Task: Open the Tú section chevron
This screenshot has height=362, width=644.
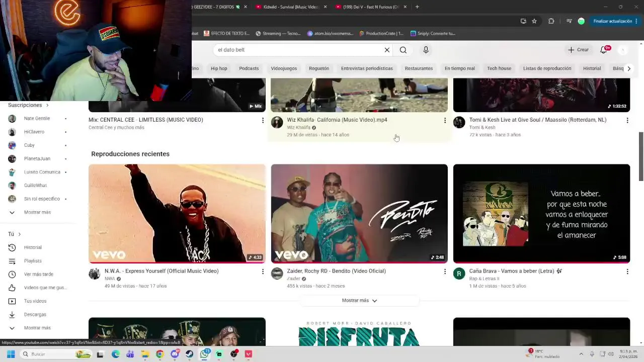Action: [20, 234]
